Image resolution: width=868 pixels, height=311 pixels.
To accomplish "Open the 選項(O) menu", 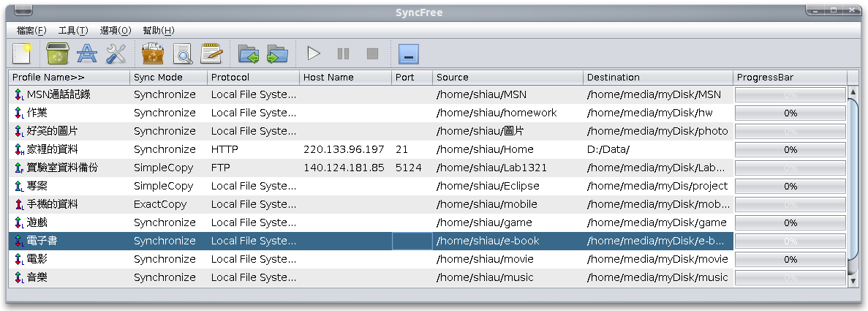I will click(x=116, y=30).
